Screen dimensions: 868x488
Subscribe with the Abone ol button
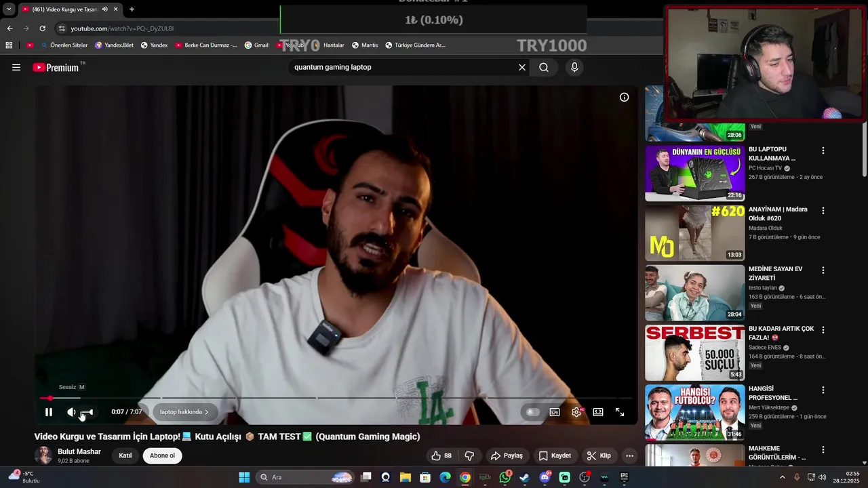(162, 455)
